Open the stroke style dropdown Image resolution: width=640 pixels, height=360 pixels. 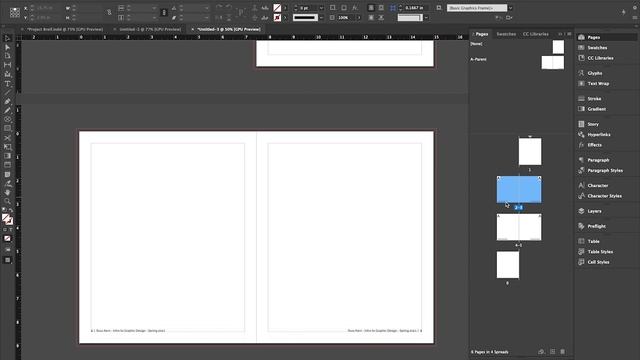point(321,18)
